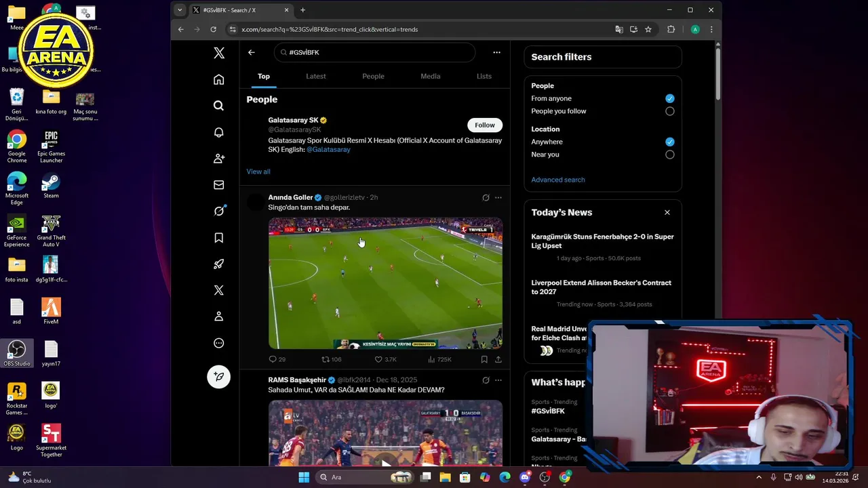
Task: Open Grok icon in X sidebar
Action: pos(218,211)
